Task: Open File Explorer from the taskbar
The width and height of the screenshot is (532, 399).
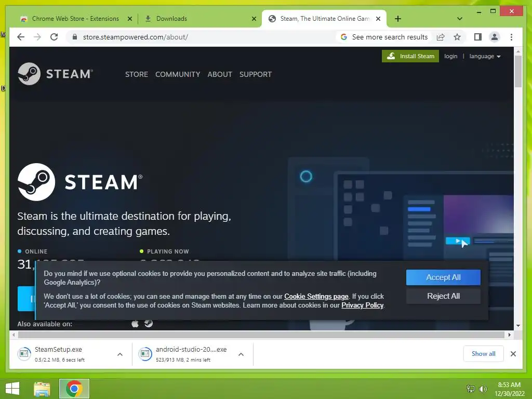Action: click(42, 389)
